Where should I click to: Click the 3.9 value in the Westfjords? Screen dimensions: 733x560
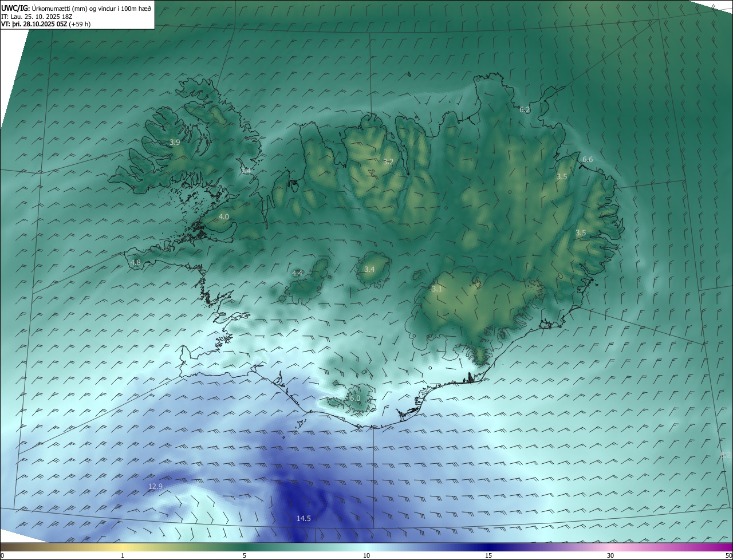tap(175, 142)
